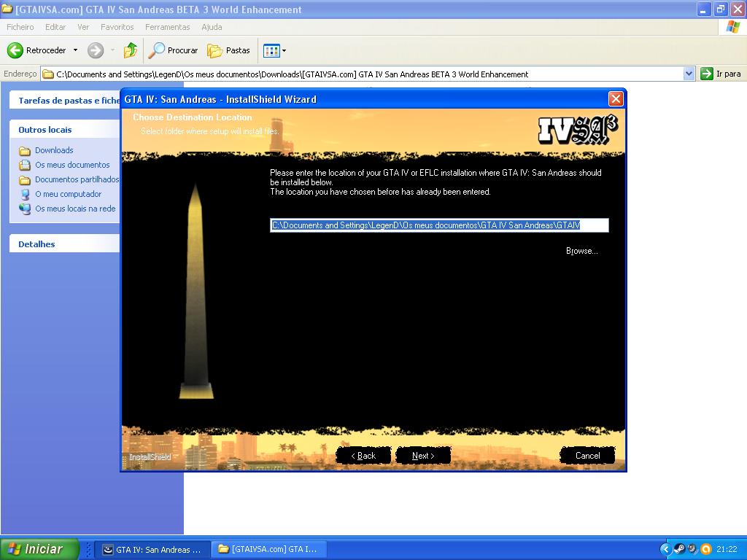Click the Explorer window folder title icon
The height and width of the screenshot is (560, 747).
(7, 9)
